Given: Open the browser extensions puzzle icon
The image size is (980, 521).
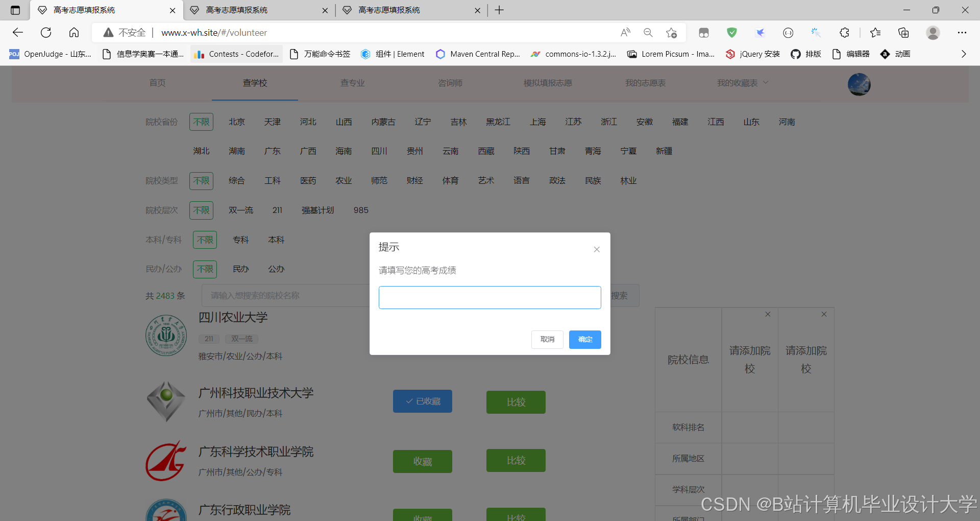Looking at the screenshot, I should (844, 33).
